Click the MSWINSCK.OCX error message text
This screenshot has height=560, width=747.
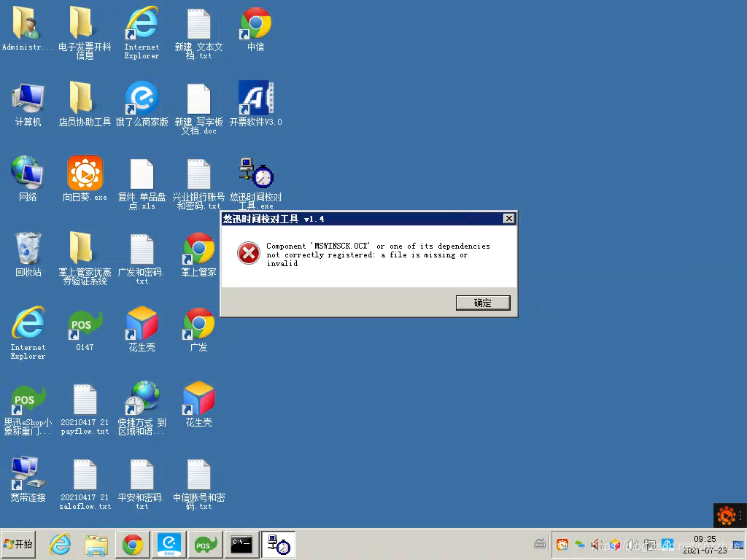tap(378, 254)
